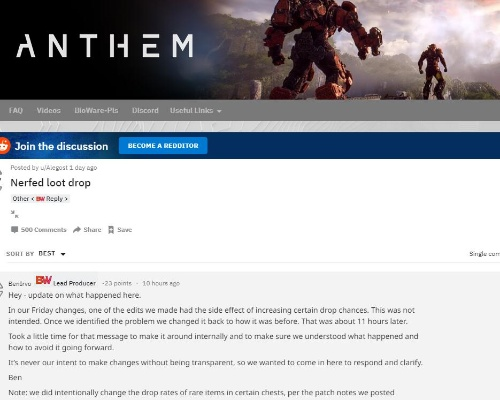Click the Save bookmark icon
The width and height of the screenshot is (500, 400).
(111, 230)
